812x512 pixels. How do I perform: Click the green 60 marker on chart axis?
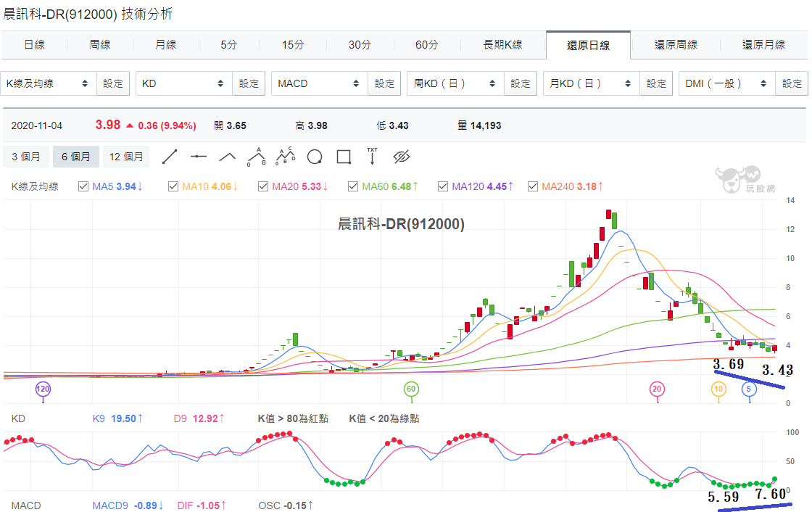pyautogui.click(x=410, y=389)
